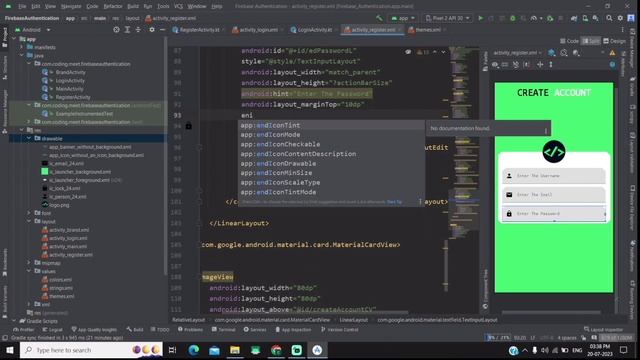Open the App Inspection tool window
This screenshot has height=360, width=640.
[293, 329]
